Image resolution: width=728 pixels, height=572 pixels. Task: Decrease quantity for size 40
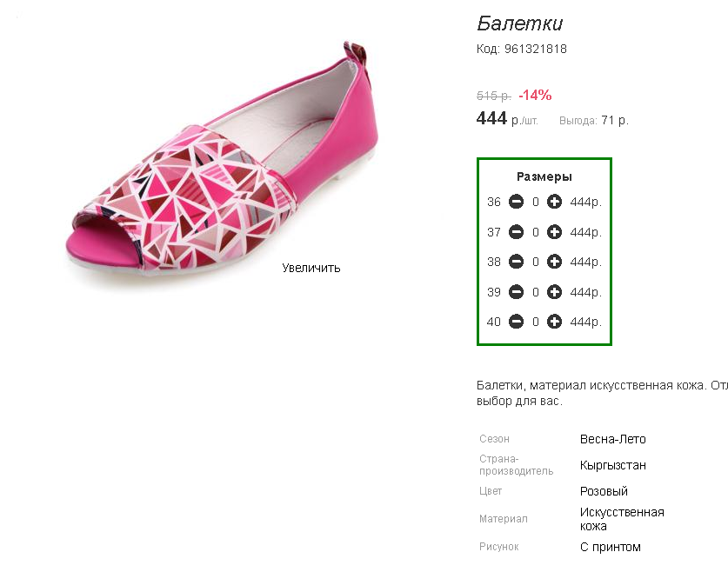(x=516, y=322)
